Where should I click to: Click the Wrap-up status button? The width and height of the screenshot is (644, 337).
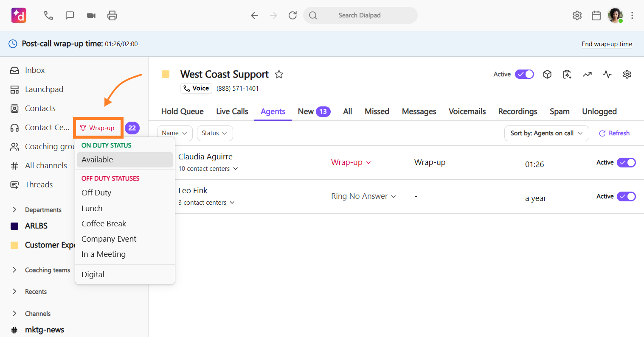coord(98,128)
